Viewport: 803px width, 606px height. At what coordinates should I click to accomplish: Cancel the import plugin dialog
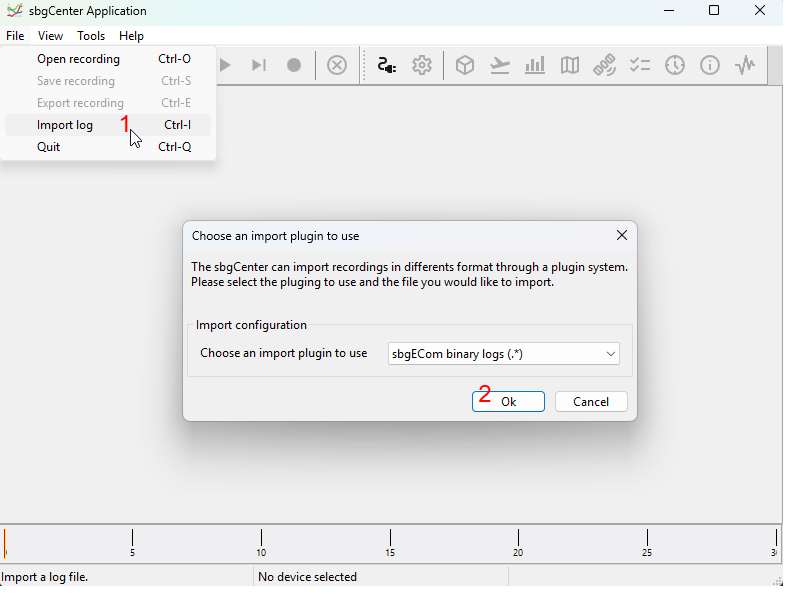[x=591, y=401]
